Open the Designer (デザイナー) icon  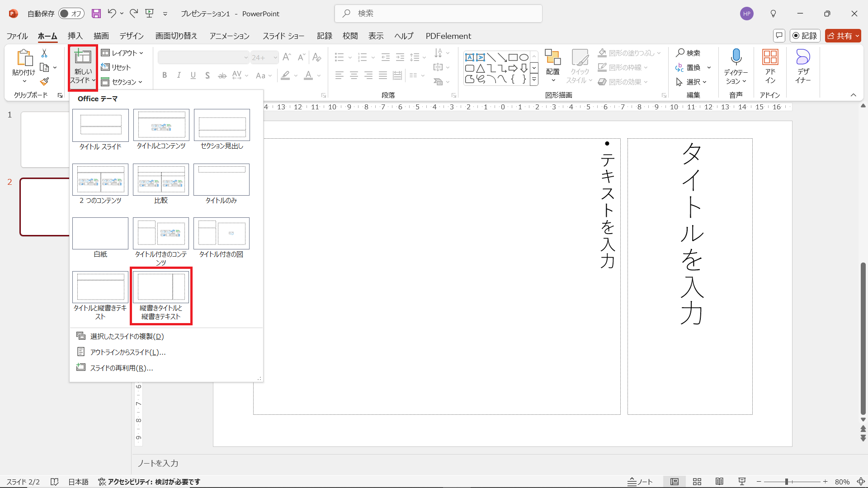tap(803, 57)
